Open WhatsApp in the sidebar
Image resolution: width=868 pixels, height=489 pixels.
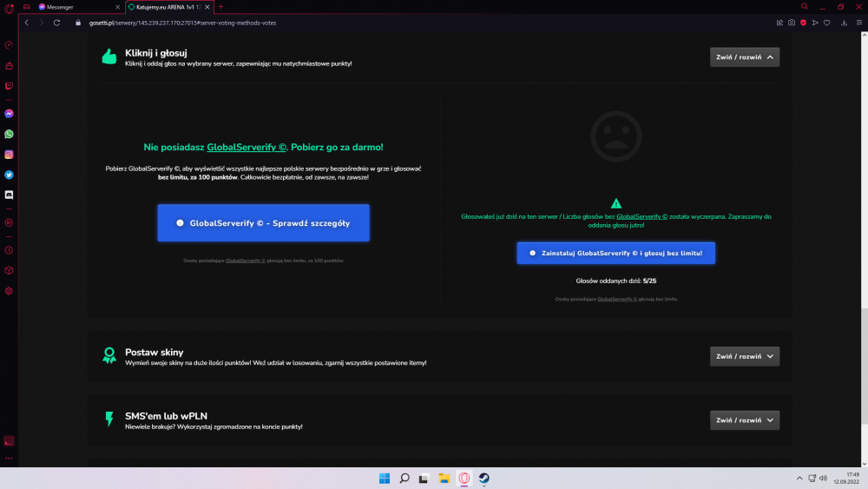click(9, 134)
